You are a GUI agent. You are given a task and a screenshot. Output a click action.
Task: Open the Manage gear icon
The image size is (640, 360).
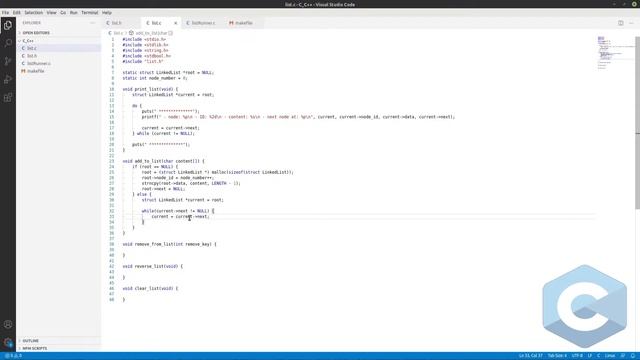[8, 342]
